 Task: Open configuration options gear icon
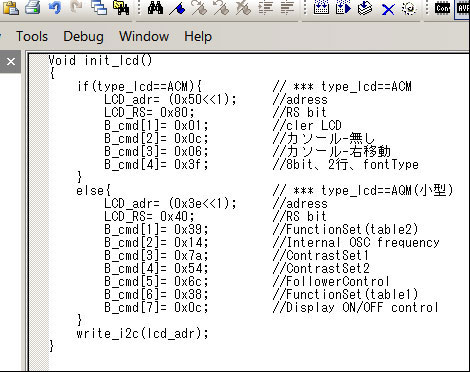coord(409,8)
